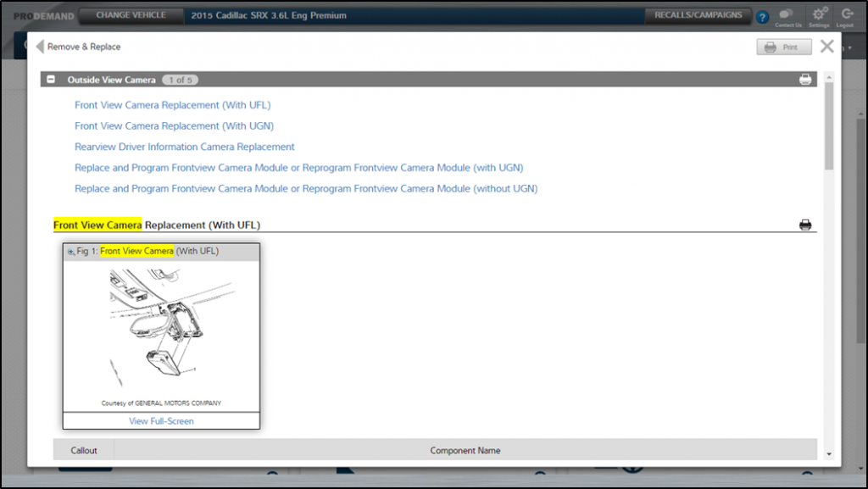Image resolution: width=868 pixels, height=489 pixels.
Task: Print the Front View Camera Replacement article
Action: pos(805,225)
